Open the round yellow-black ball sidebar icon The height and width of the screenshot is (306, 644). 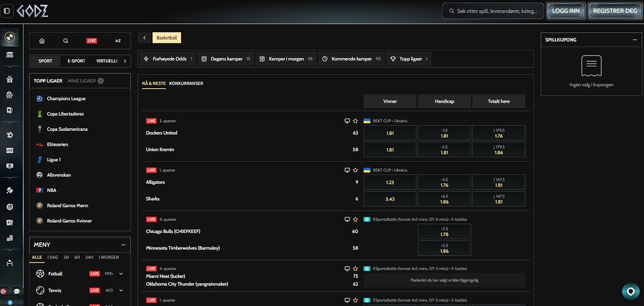9,37
